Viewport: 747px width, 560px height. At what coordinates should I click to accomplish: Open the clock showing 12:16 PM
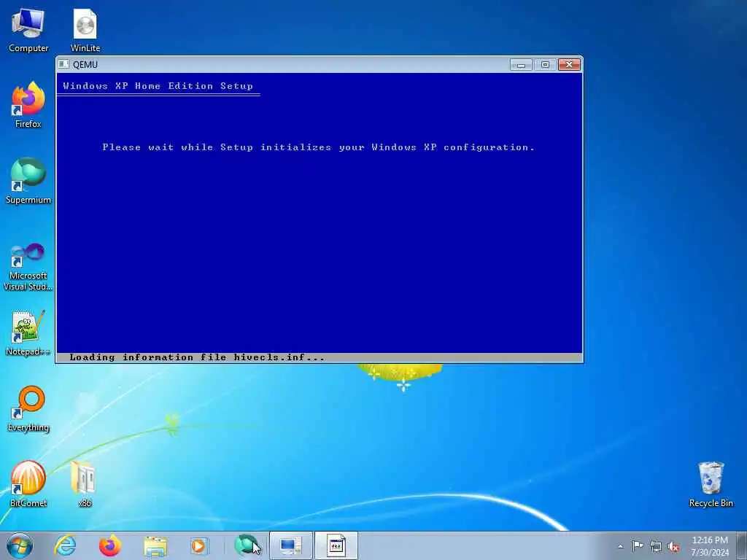point(710,545)
